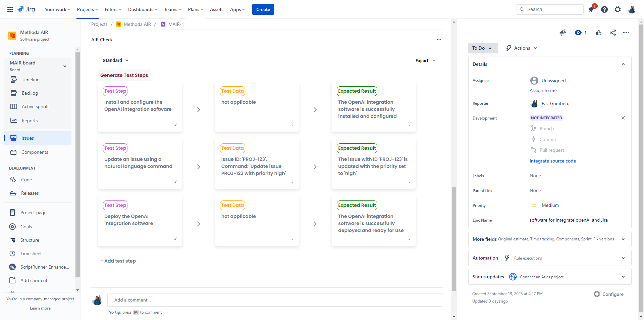
Task: Open the Teams menu
Action: (x=173, y=9)
